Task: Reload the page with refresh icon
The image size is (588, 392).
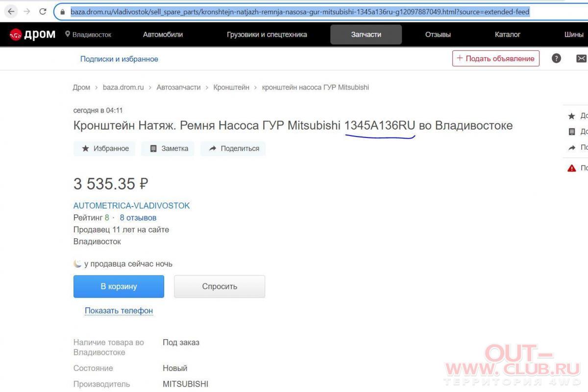Action: 43,11
